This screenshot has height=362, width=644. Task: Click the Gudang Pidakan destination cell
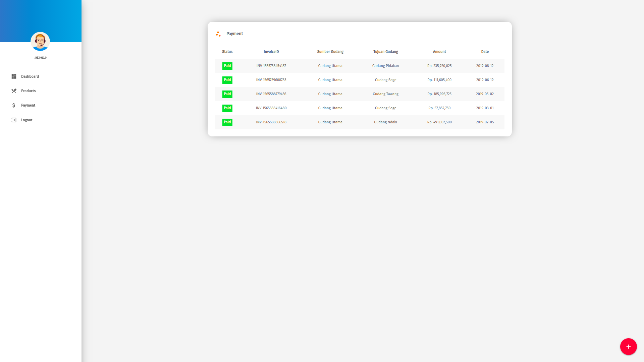point(385,66)
